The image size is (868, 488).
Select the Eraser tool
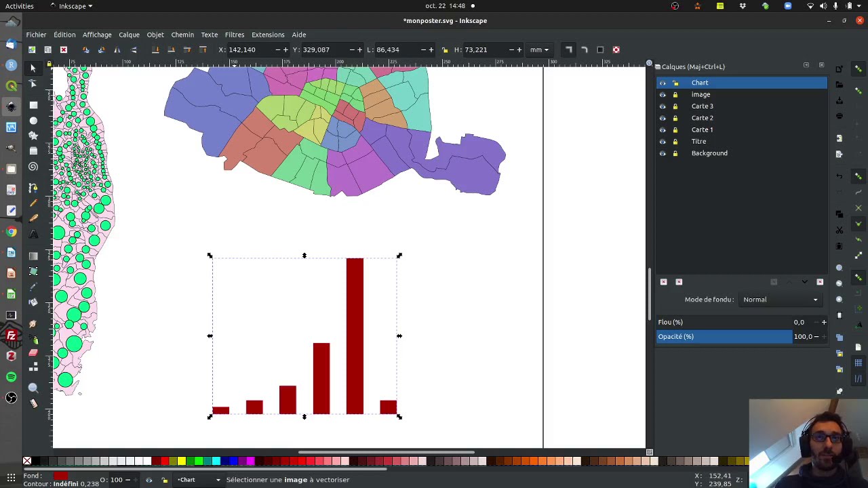(33, 352)
